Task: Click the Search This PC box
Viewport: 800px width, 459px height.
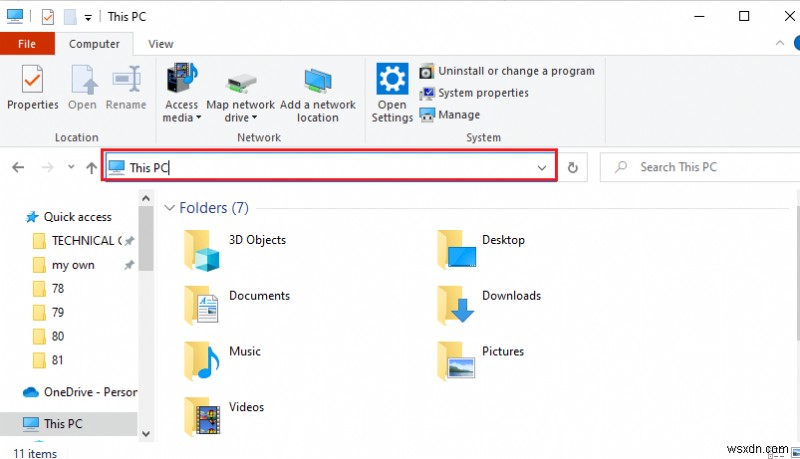Action: click(x=701, y=167)
